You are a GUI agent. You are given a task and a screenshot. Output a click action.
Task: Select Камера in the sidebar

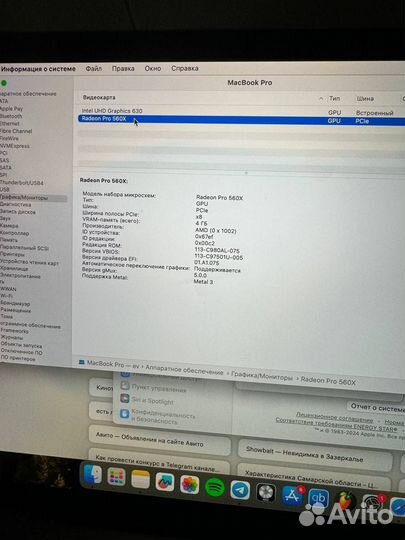(9, 226)
